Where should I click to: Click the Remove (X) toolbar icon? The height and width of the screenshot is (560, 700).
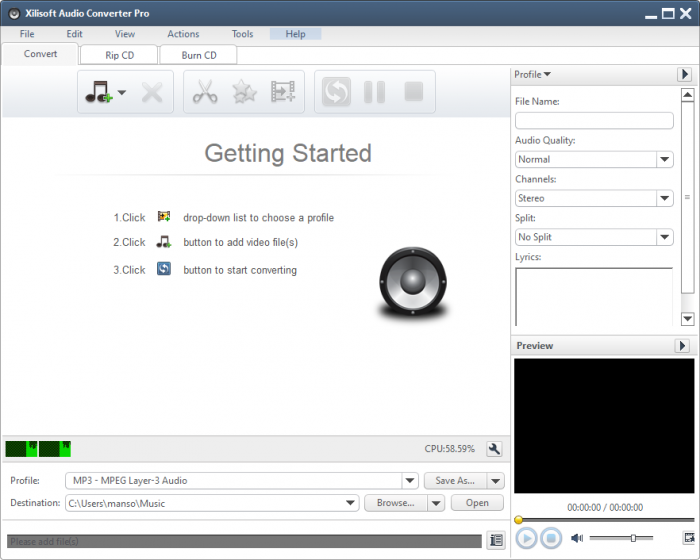[x=152, y=93]
